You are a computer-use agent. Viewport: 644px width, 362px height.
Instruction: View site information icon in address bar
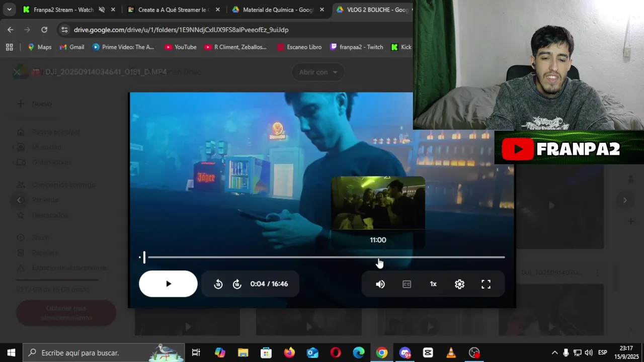[64, 30]
